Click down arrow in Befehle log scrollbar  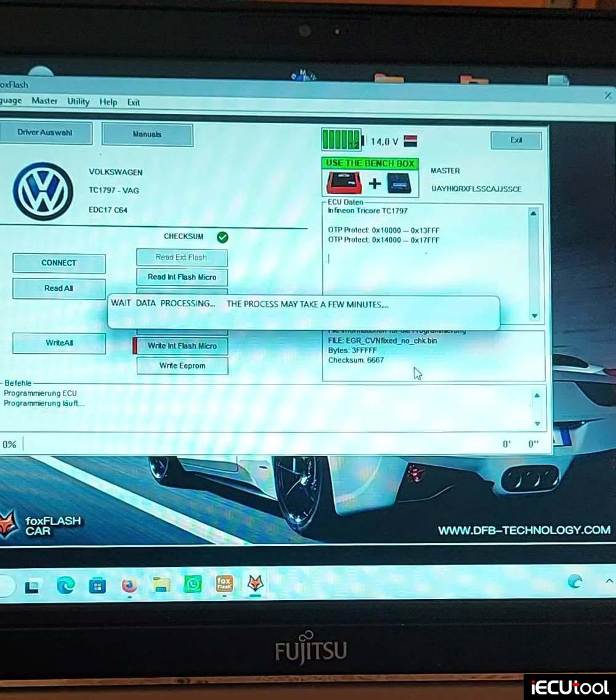pyautogui.click(x=537, y=423)
